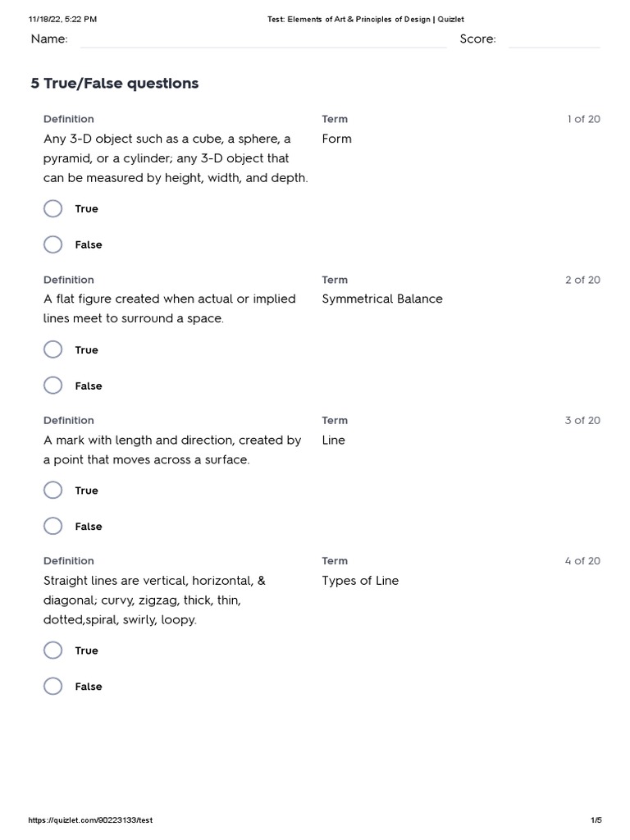Screen dimensions: 630x840
Task: Click the term 'Line' in question 3
Action: tap(334, 440)
